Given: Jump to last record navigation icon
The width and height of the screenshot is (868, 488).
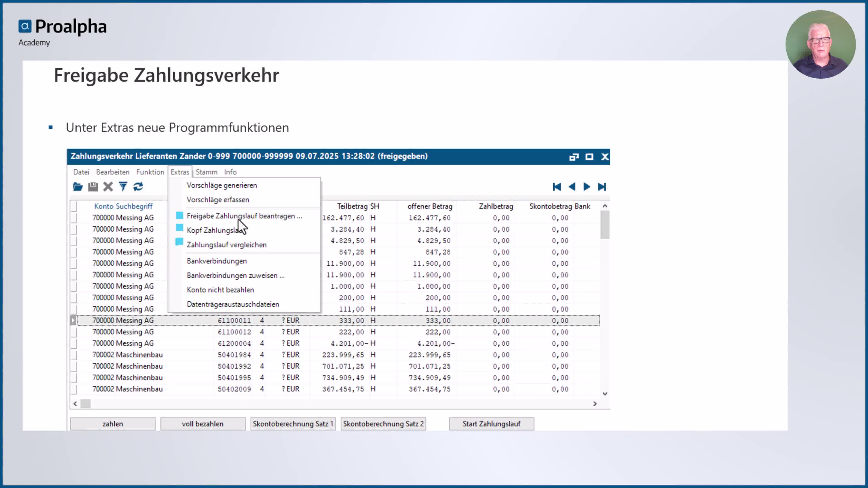Looking at the screenshot, I should tap(602, 187).
